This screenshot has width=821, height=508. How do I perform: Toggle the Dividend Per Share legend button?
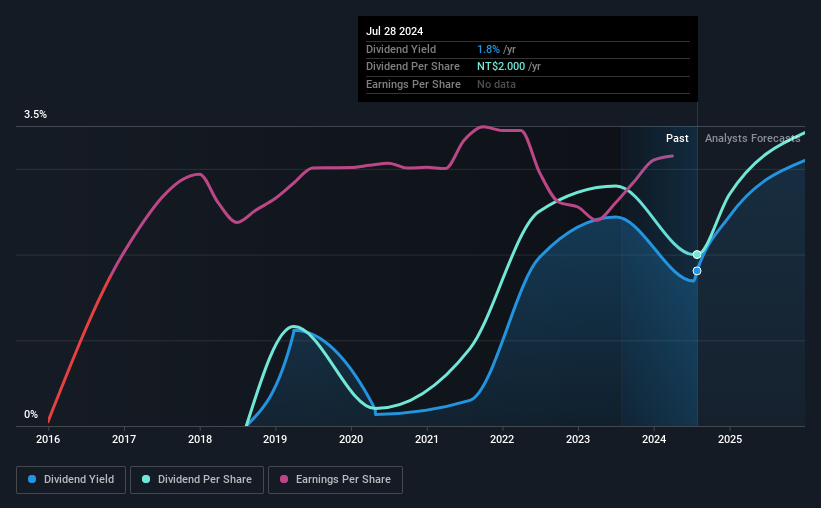pos(197,480)
